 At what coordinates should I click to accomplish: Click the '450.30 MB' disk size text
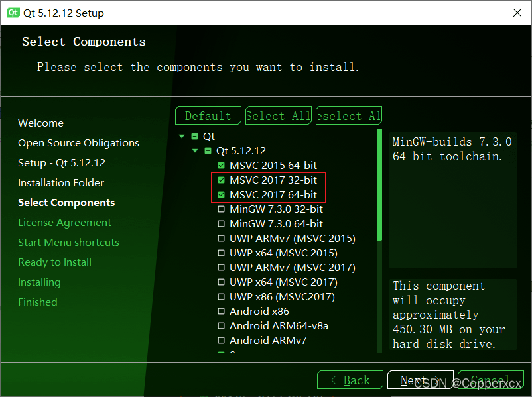(x=423, y=329)
